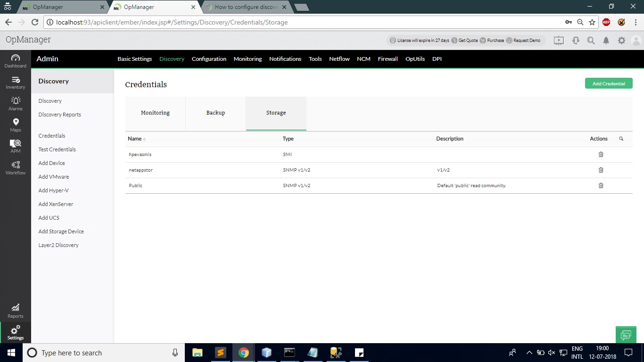Image resolution: width=644 pixels, height=362 pixels.
Task: Delete the hpevasmis credential
Action: click(601, 154)
